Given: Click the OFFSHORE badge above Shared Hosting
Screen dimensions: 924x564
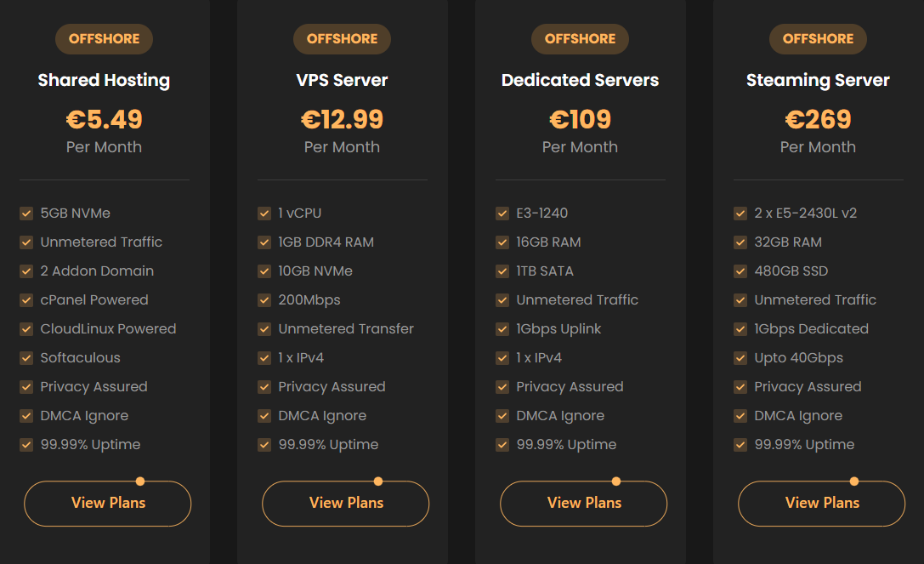Looking at the screenshot, I should (x=105, y=39).
